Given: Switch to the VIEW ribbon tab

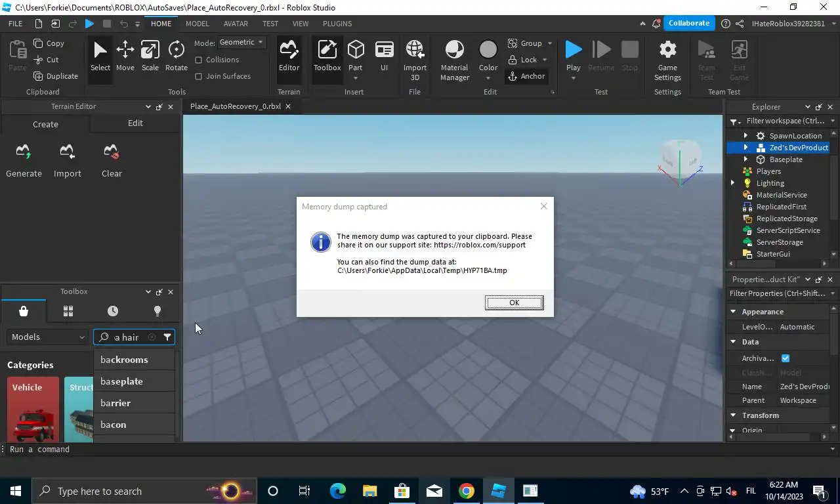Looking at the screenshot, I should pyautogui.click(x=301, y=24).
